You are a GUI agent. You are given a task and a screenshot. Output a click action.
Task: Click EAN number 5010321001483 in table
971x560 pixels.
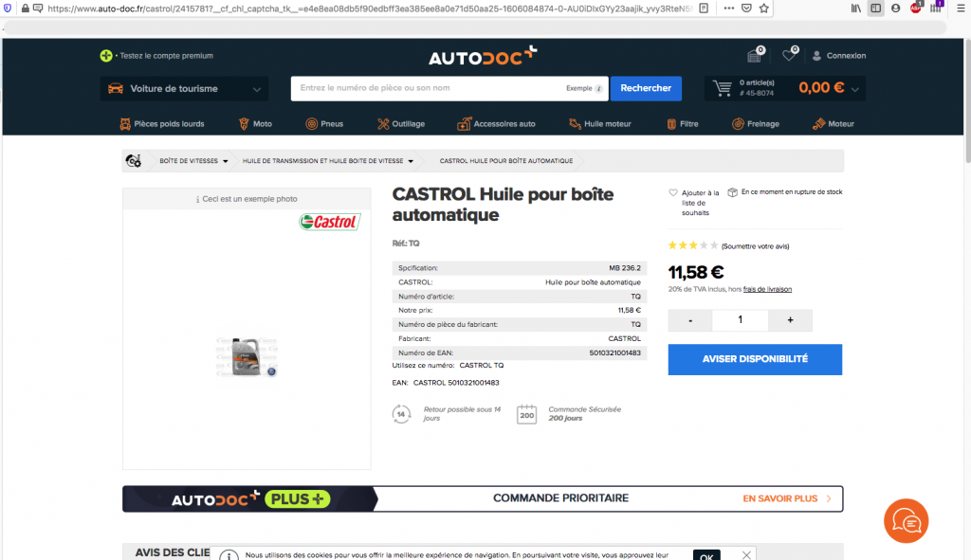pyautogui.click(x=614, y=352)
